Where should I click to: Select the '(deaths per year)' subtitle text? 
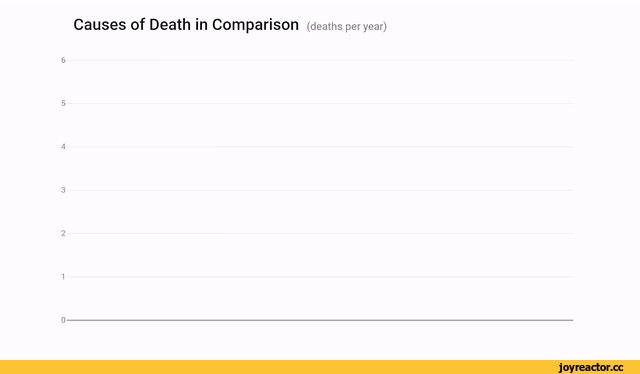[x=347, y=27]
